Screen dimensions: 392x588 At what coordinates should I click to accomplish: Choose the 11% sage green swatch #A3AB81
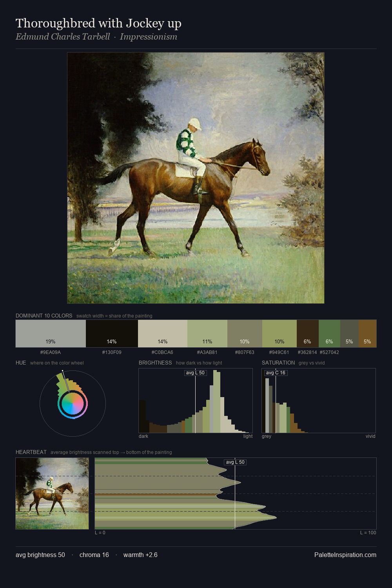click(x=207, y=334)
